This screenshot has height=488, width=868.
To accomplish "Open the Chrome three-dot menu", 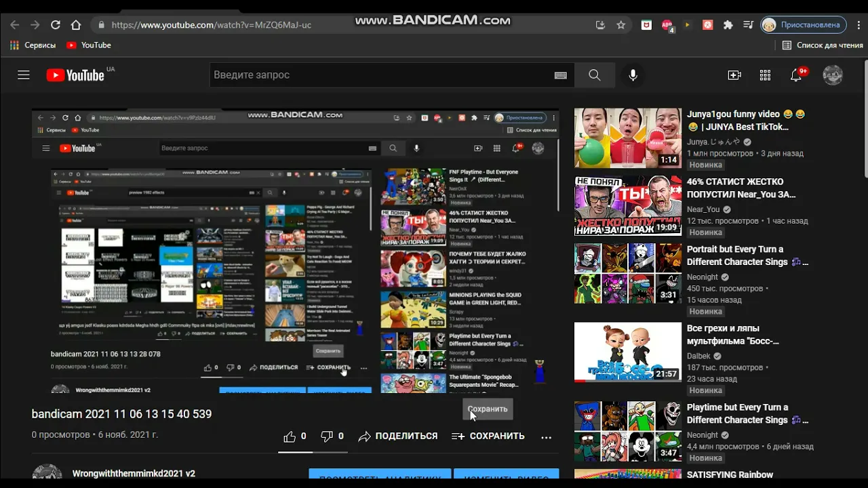I will (x=857, y=25).
